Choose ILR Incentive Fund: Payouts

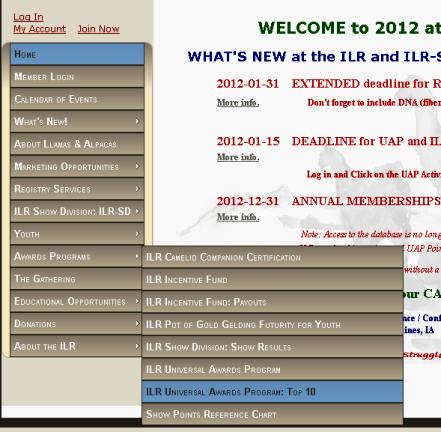273,302
